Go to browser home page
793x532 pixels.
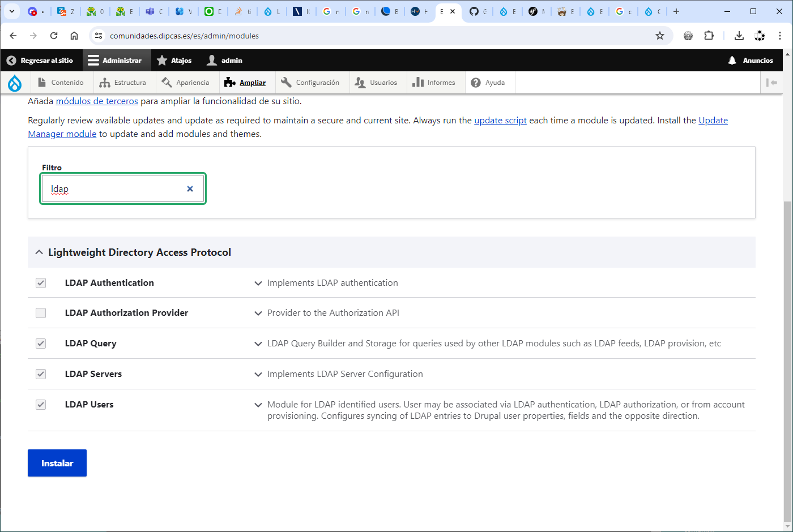(x=74, y=36)
